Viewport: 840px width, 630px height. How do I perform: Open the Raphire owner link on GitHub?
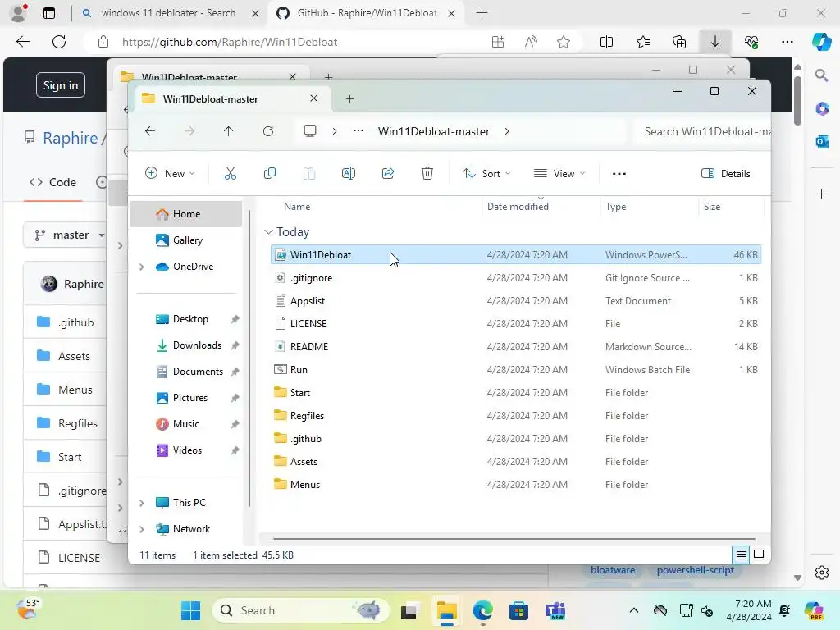point(71,138)
